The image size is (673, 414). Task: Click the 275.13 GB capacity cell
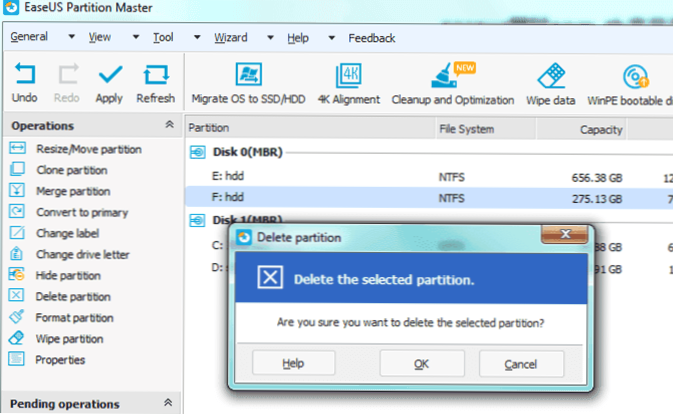(x=597, y=199)
